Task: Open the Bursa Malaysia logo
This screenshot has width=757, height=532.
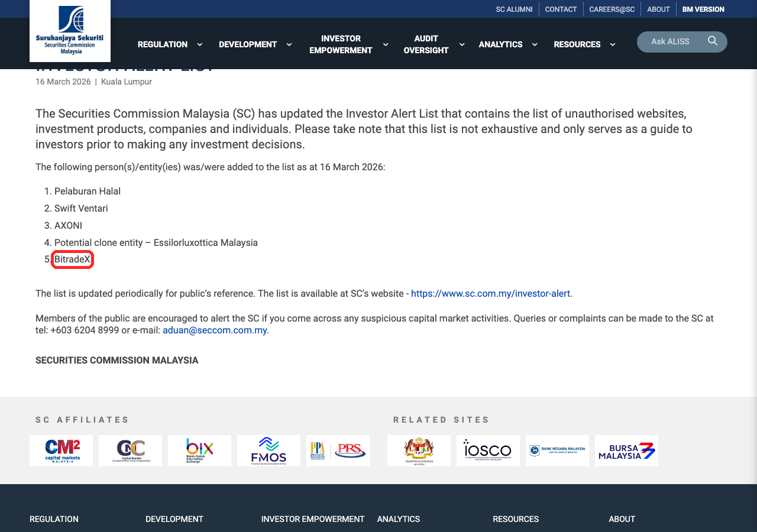Action: [x=626, y=451]
